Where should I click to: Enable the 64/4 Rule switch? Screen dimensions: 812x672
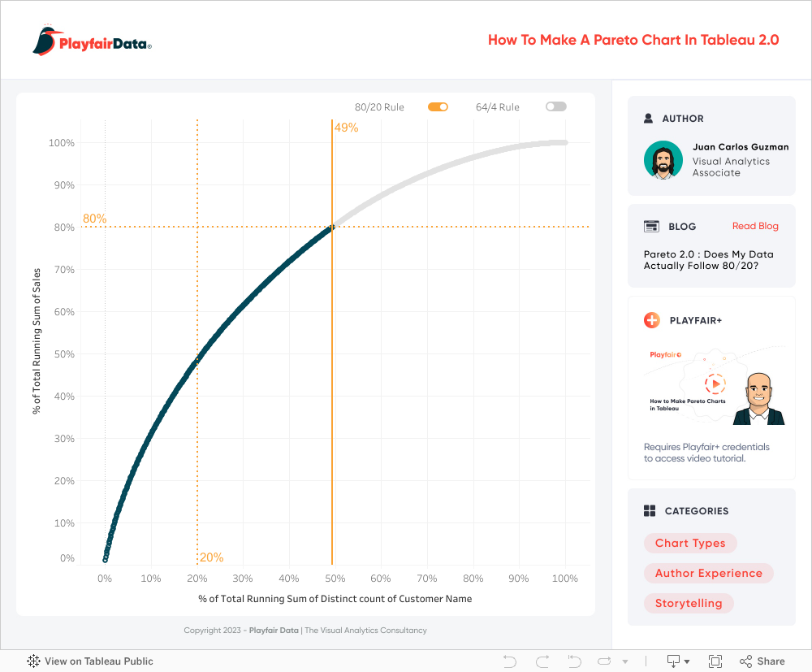[x=556, y=106]
